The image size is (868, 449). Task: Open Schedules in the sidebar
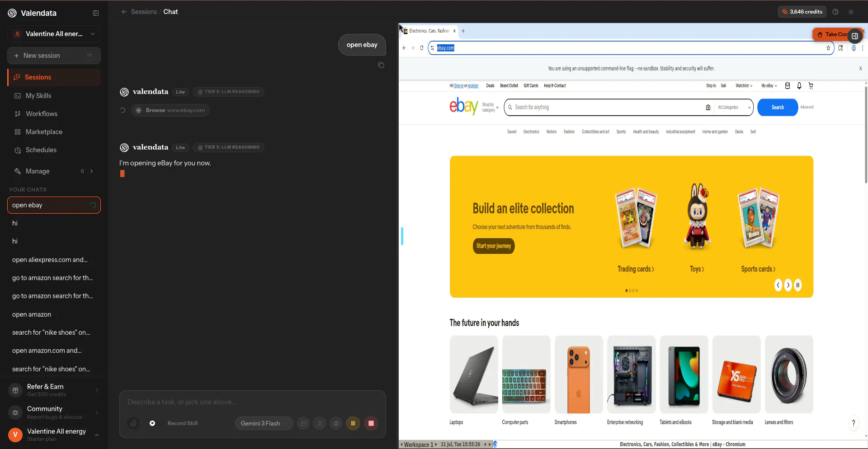click(x=54, y=150)
